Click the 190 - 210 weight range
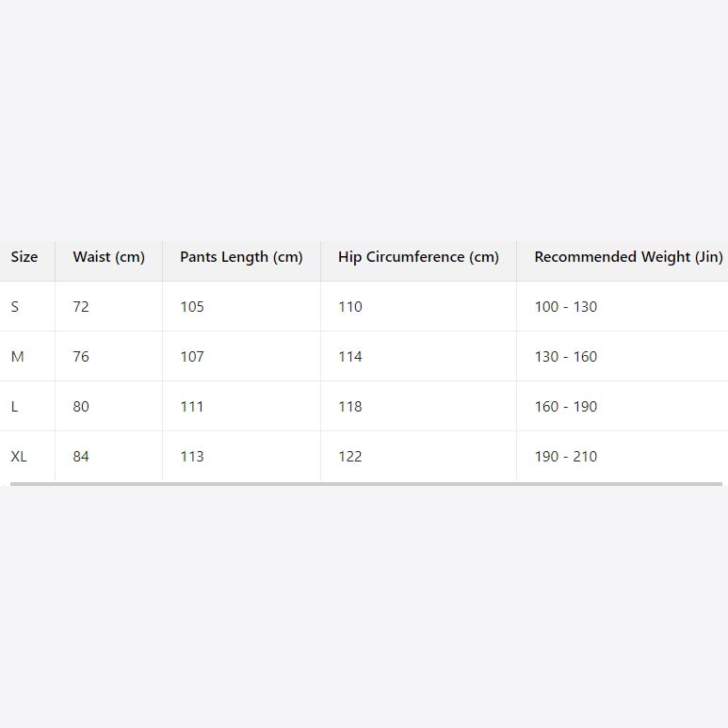Screen dimensions: 728x728 (x=565, y=457)
